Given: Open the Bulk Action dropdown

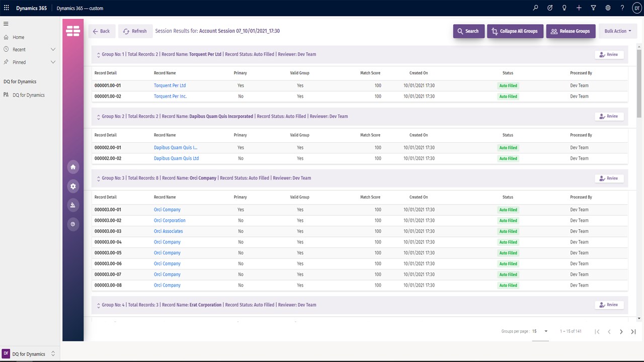Looking at the screenshot, I should 617,31.
